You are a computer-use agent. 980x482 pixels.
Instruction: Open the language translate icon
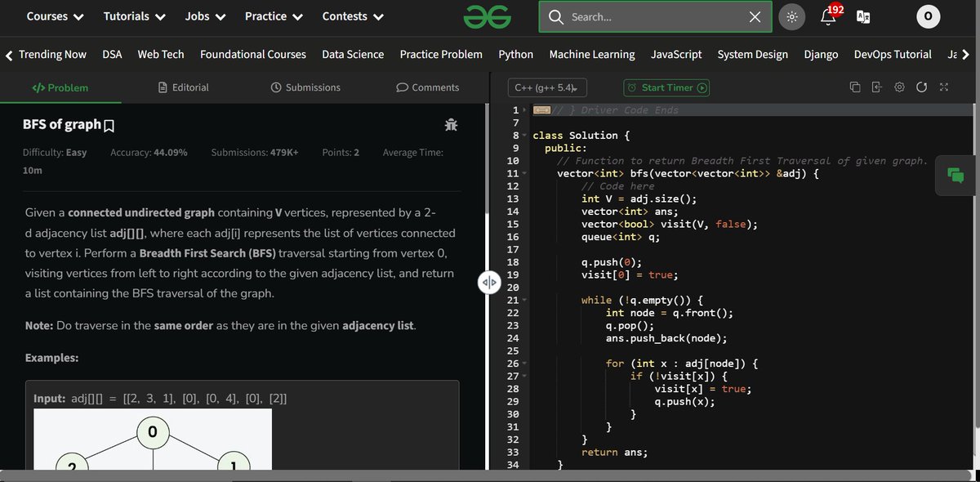(x=863, y=16)
